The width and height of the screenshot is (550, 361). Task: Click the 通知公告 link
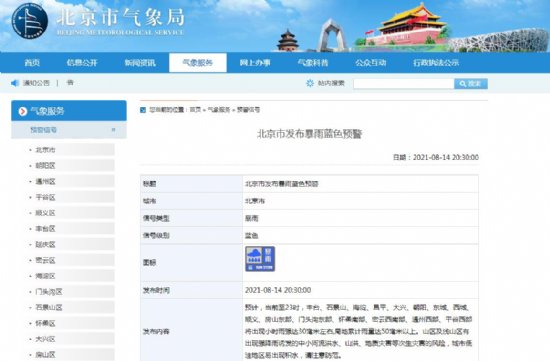point(36,83)
